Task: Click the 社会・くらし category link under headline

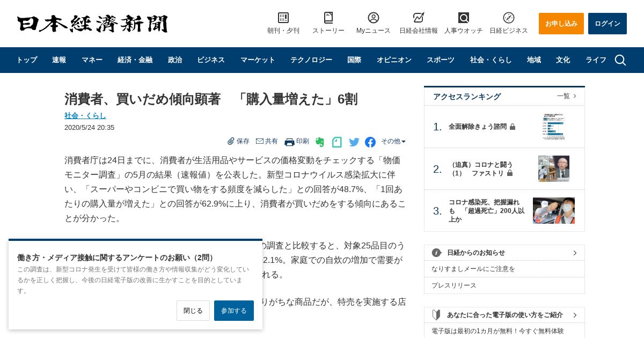Action: pyautogui.click(x=85, y=115)
